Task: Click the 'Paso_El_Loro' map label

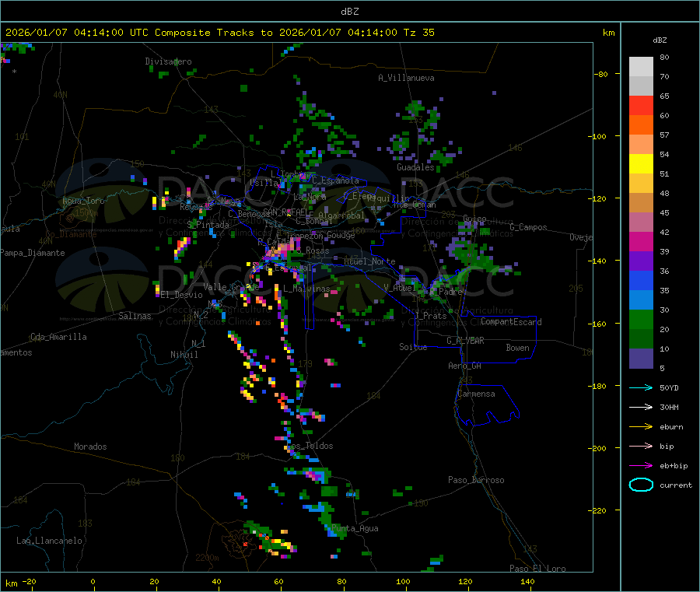Action: 537,569
